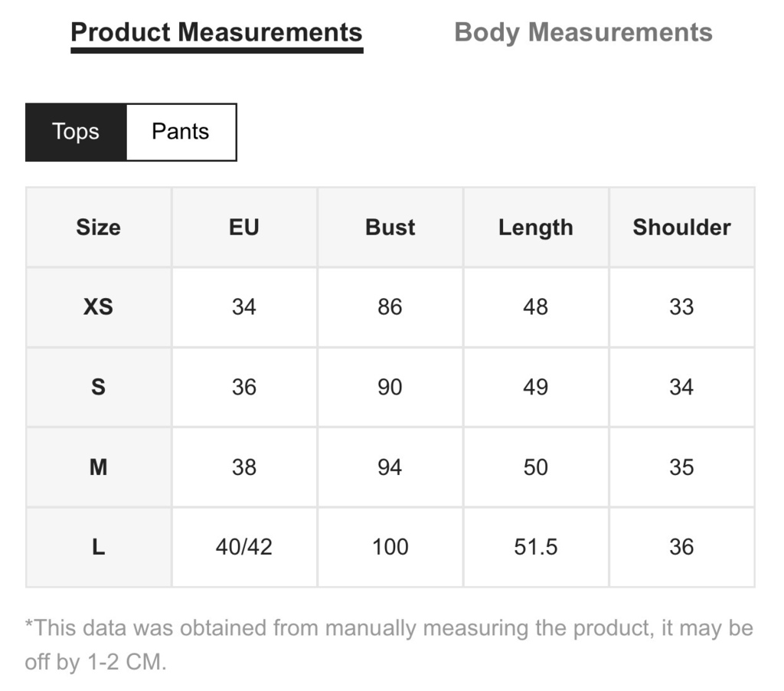Click the Length column header
Image resolution: width=784 pixels, height=691 pixels.
[x=535, y=228]
